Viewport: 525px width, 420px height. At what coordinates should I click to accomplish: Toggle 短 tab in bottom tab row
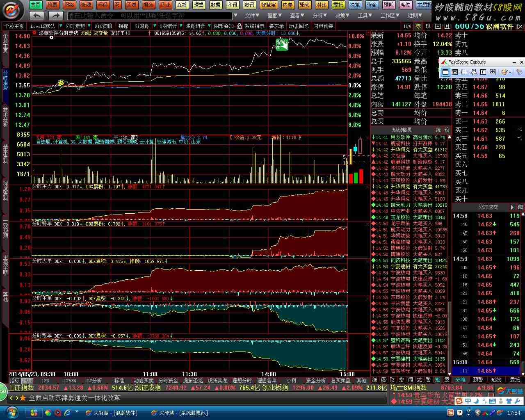click(438, 380)
